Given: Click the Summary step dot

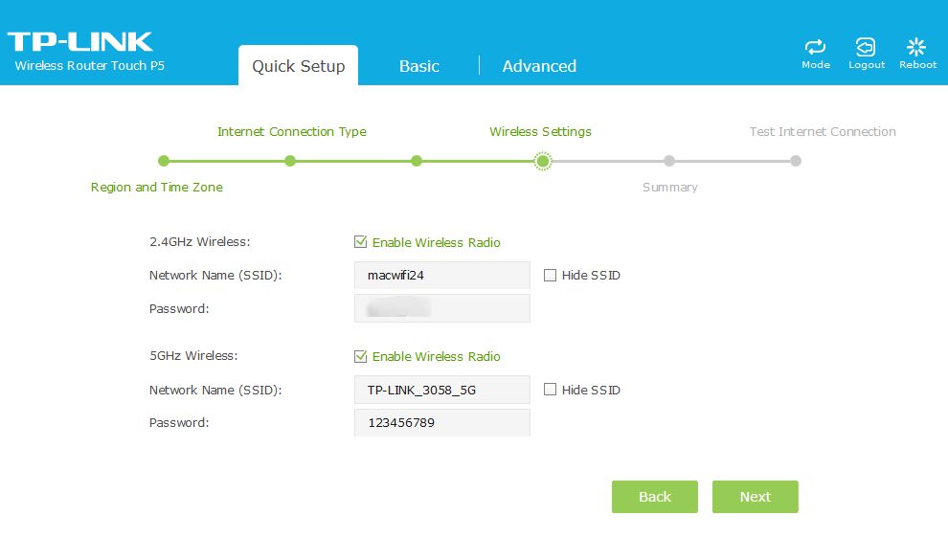Looking at the screenshot, I should (669, 161).
